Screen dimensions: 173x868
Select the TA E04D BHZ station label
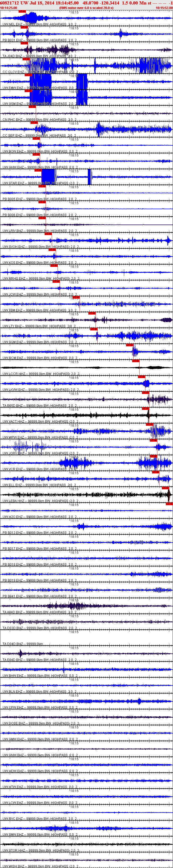[40, 660]
